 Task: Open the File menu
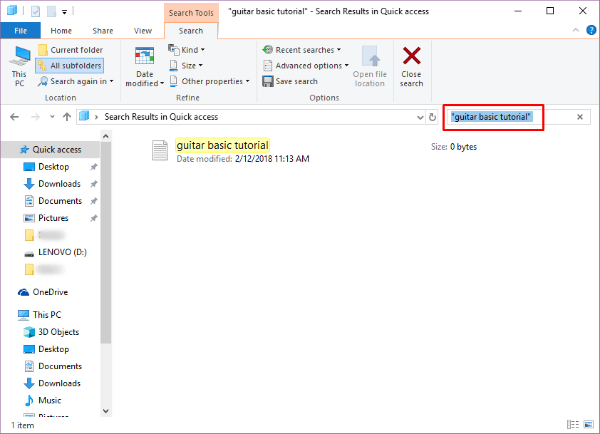[20, 31]
